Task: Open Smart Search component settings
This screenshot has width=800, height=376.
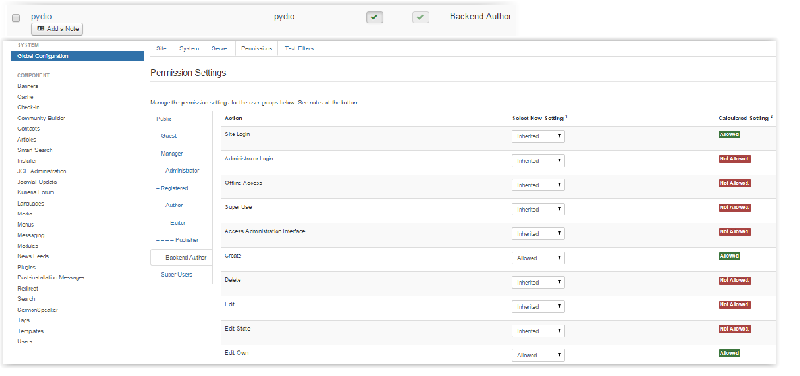Action: [35, 150]
